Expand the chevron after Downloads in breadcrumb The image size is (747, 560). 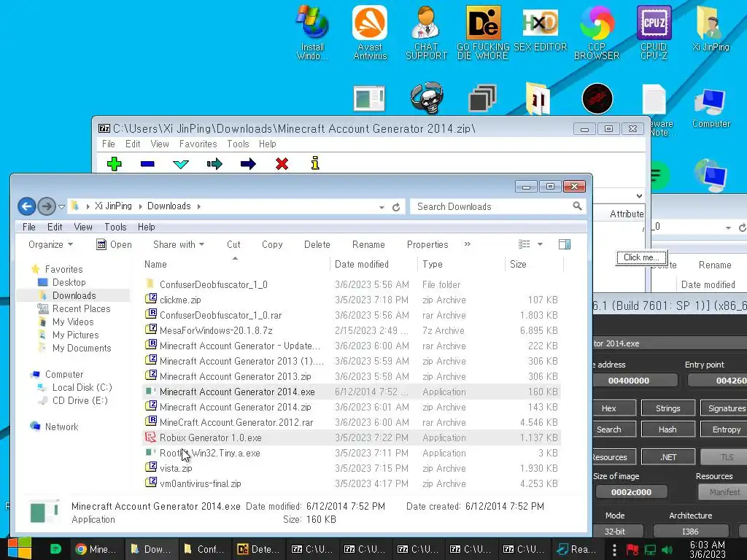[198, 206]
